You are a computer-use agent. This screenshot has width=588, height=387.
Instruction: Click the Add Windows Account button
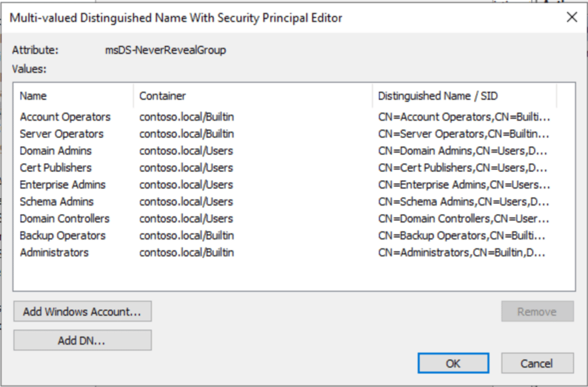click(x=82, y=311)
